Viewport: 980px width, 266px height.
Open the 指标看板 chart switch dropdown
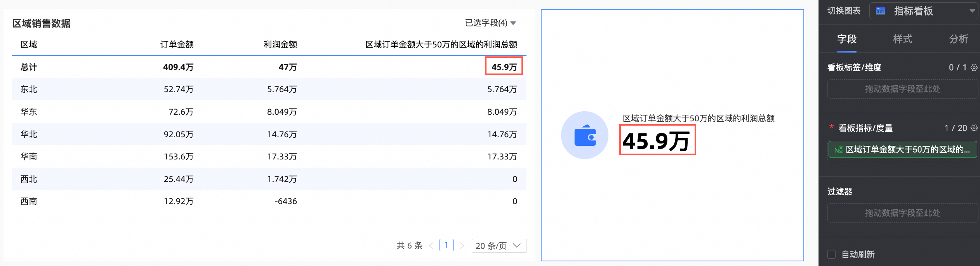(x=923, y=11)
